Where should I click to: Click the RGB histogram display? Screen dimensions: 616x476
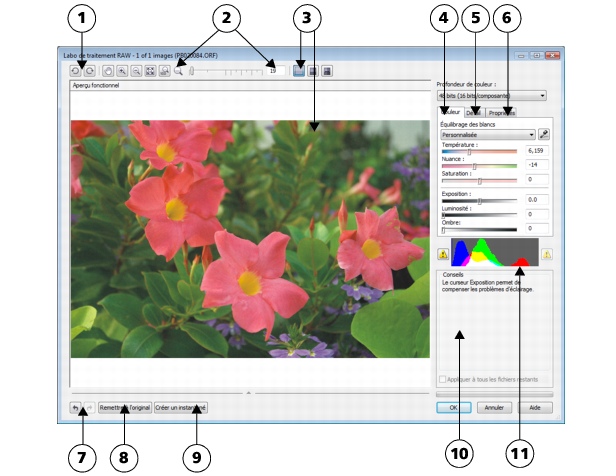(495, 253)
